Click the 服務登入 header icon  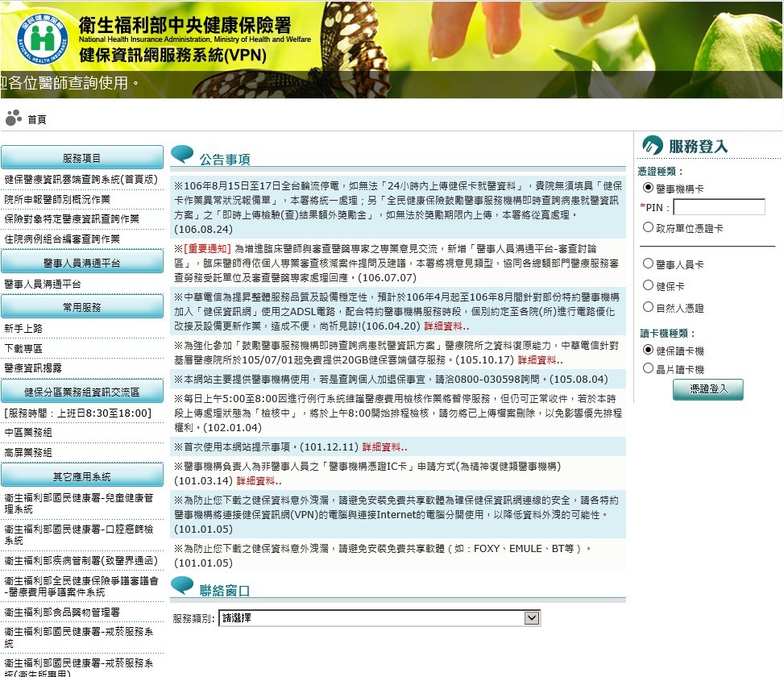(x=653, y=145)
